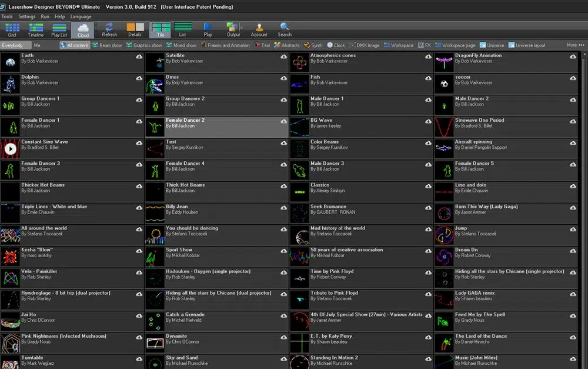Open the Language menu
Image resolution: width=588 pixels, height=369 pixels.
81,16
